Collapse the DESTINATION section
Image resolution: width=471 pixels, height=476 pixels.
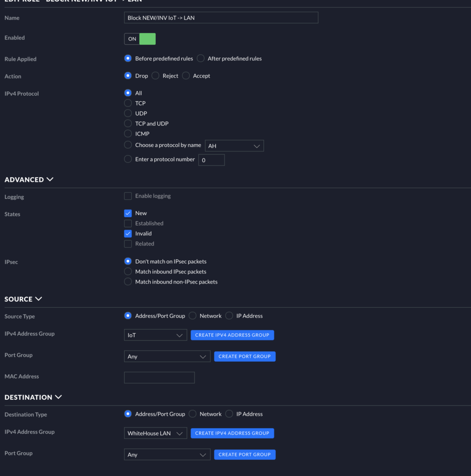point(59,397)
